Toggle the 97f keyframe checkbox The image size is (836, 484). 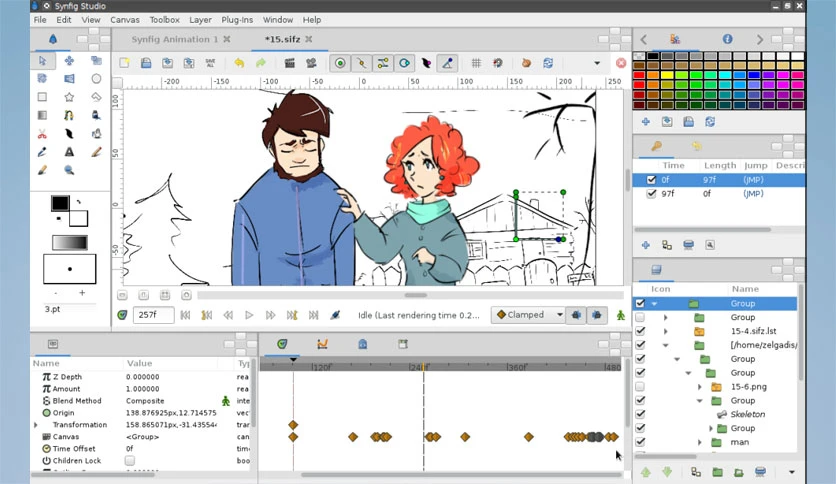(x=651, y=193)
